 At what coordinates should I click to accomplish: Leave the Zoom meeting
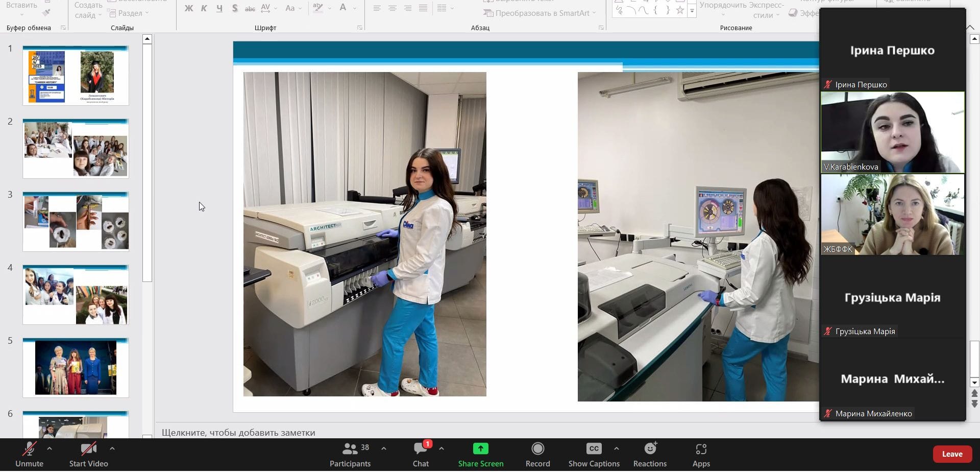point(952,454)
